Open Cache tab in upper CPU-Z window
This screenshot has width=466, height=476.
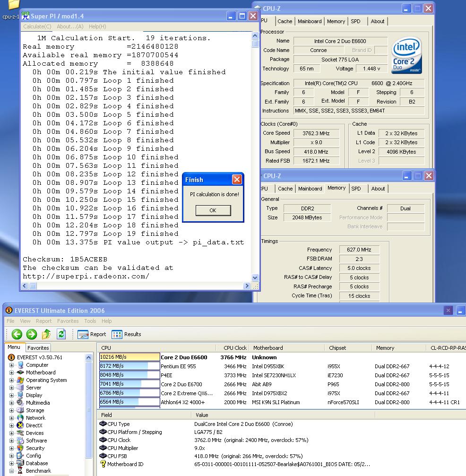pyautogui.click(x=285, y=21)
